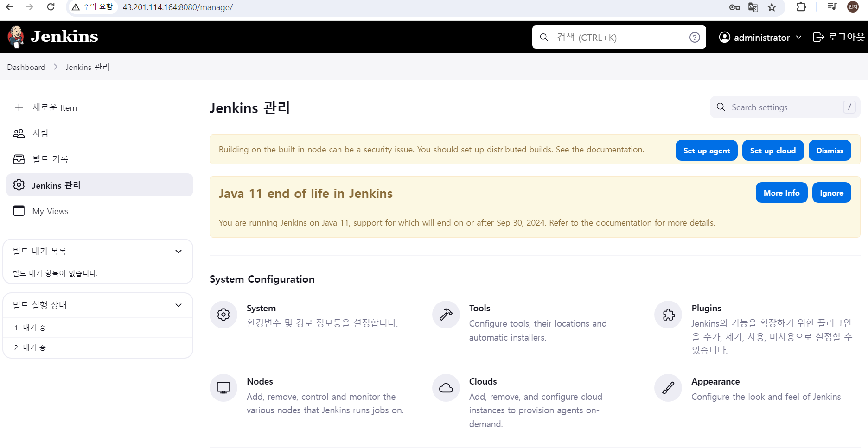Click the logout arrow icon
The image size is (868, 448).
[x=818, y=37]
